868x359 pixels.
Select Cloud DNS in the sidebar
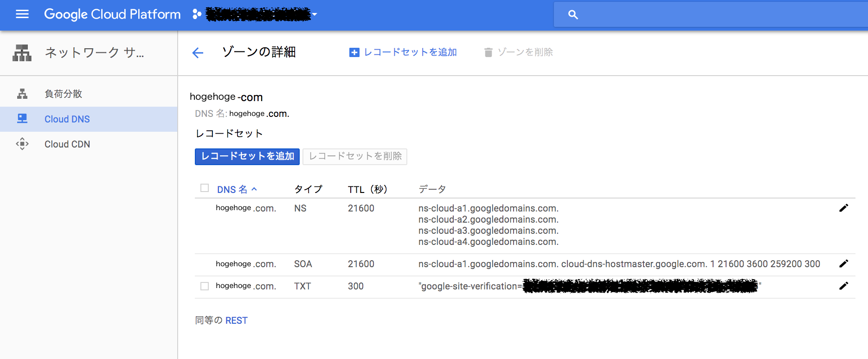pos(89,119)
